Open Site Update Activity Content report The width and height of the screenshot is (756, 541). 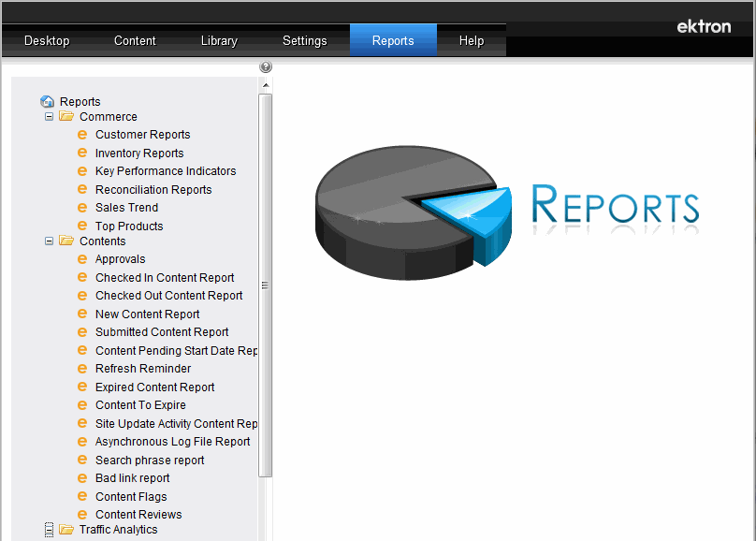pos(176,424)
